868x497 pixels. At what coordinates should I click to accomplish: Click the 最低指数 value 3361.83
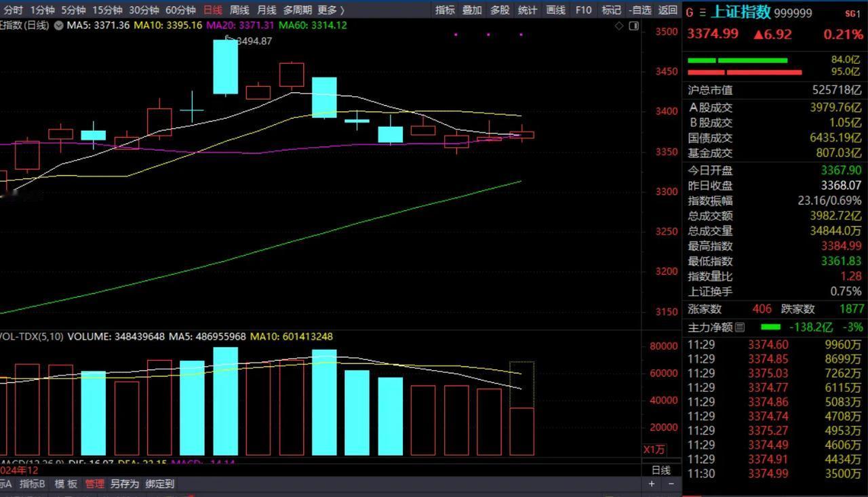[x=841, y=261]
